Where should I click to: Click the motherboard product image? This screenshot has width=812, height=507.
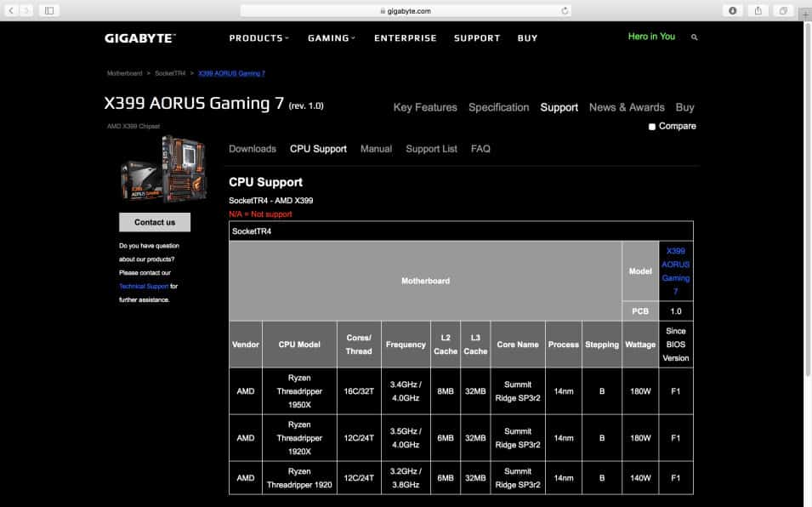163,168
